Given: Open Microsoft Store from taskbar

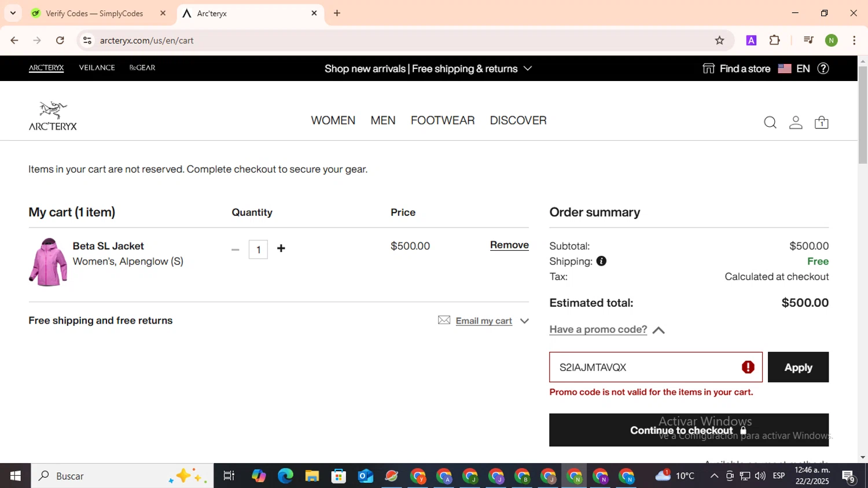Looking at the screenshot, I should tap(339, 476).
